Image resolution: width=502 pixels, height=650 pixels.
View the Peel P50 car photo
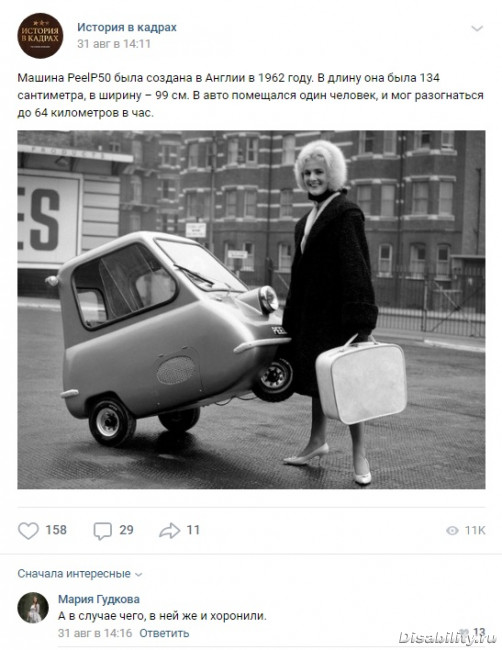(251, 310)
